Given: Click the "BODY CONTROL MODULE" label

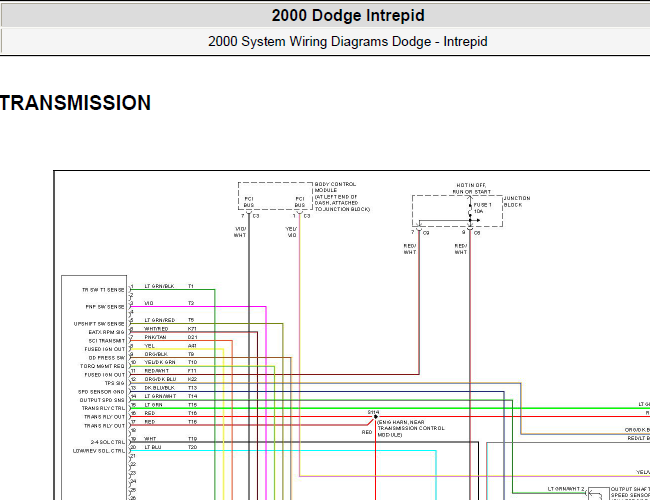Looking at the screenshot, I should coord(335,187).
